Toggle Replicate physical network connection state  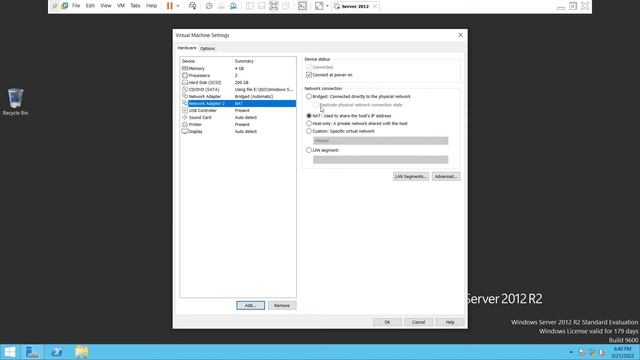click(316, 105)
